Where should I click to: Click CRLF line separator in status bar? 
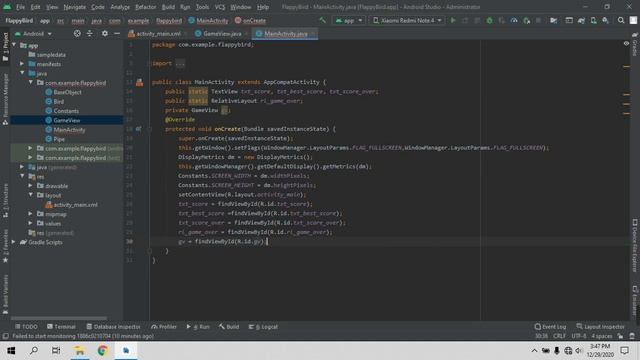coord(559,336)
